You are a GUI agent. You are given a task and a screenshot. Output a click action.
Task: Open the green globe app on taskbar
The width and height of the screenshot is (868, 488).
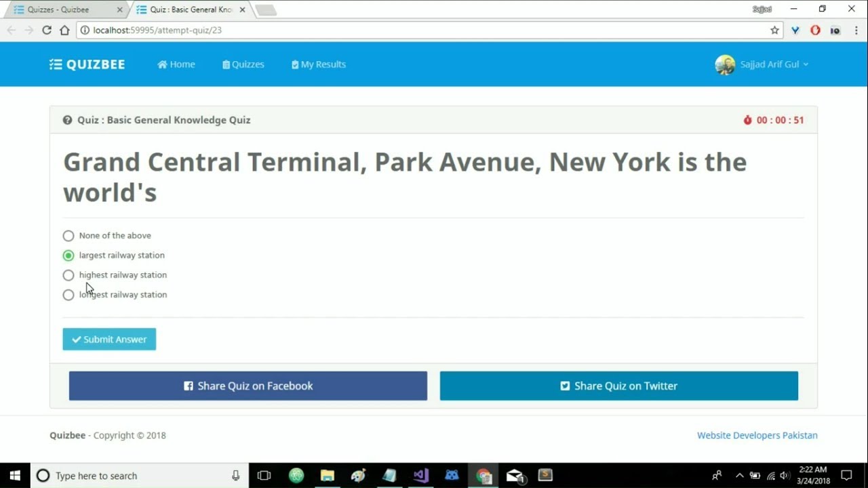(x=296, y=476)
